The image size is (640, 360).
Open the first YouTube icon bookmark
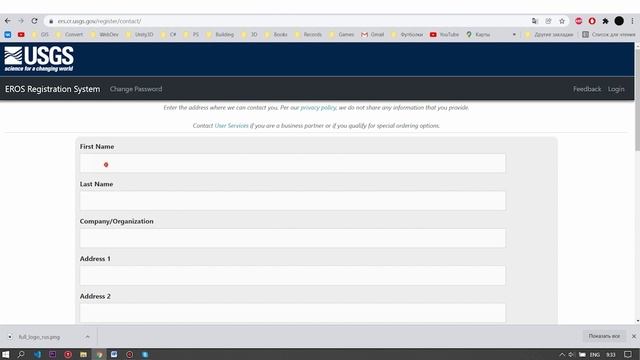pyautogui.click(x=21, y=35)
